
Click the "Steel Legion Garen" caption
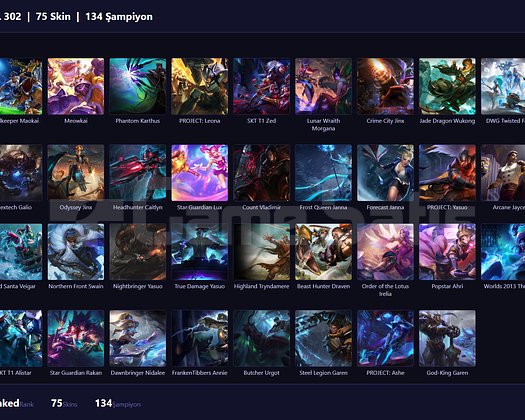(x=323, y=373)
